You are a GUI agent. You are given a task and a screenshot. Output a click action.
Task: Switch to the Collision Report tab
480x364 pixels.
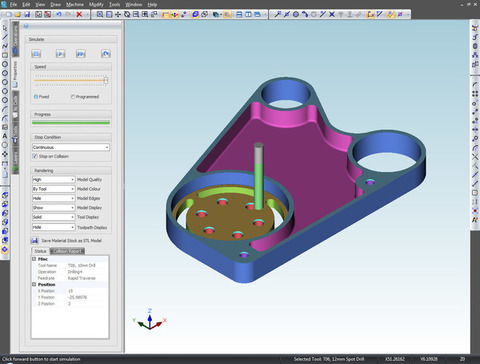pos(67,251)
